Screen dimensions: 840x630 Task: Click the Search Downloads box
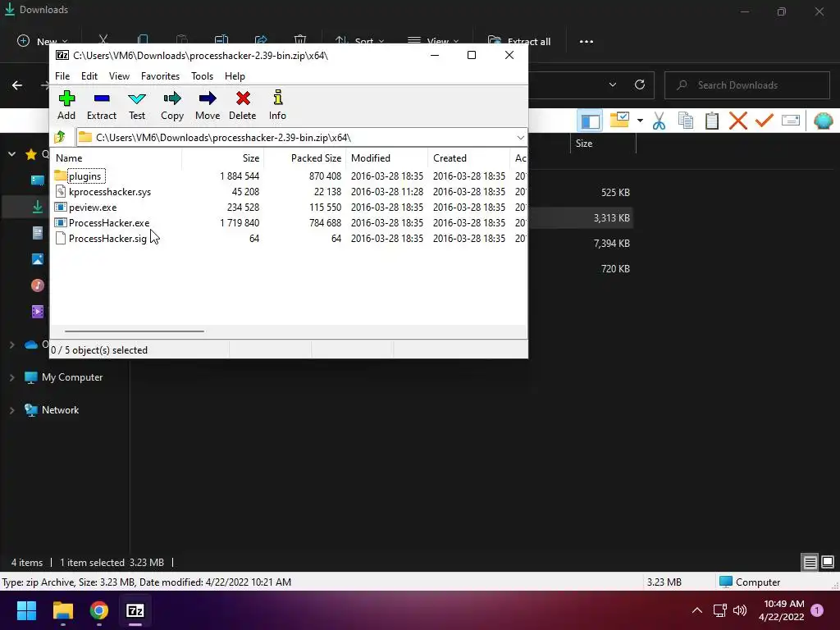coord(746,85)
